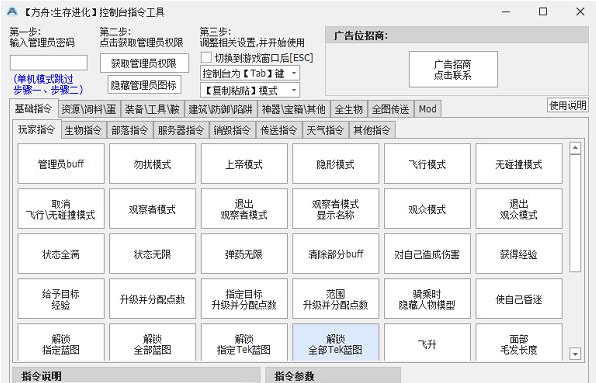Switch to 装备\工具\鞍 tab
The height and width of the screenshot is (383, 596).
(152, 109)
